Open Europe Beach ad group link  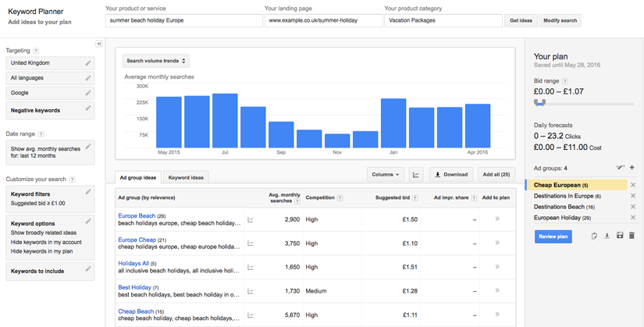point(137,215)
